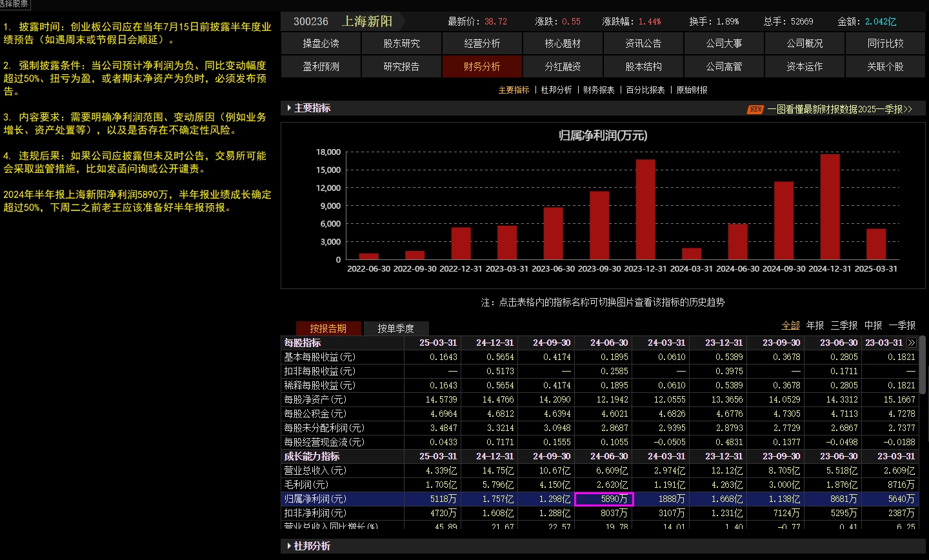929x560 pixels.
Task: Open the 经营分析 section
Action: coord(482,43)
